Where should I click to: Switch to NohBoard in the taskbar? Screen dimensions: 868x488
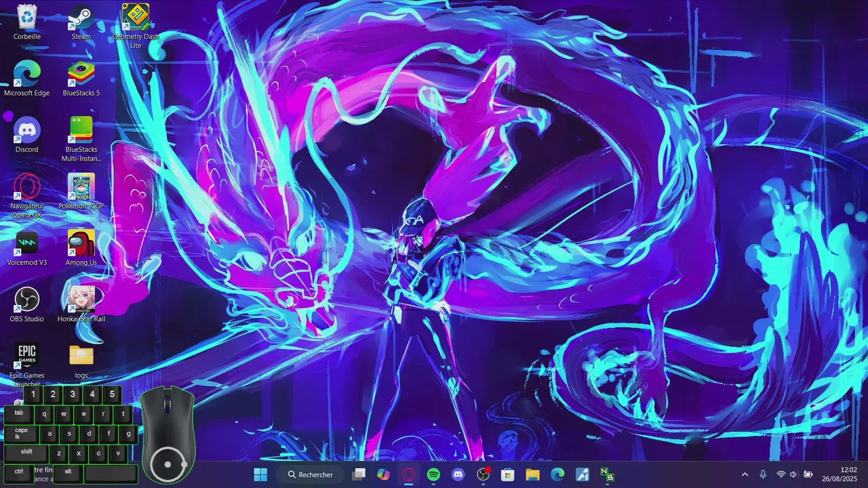[x=607, y=474]
